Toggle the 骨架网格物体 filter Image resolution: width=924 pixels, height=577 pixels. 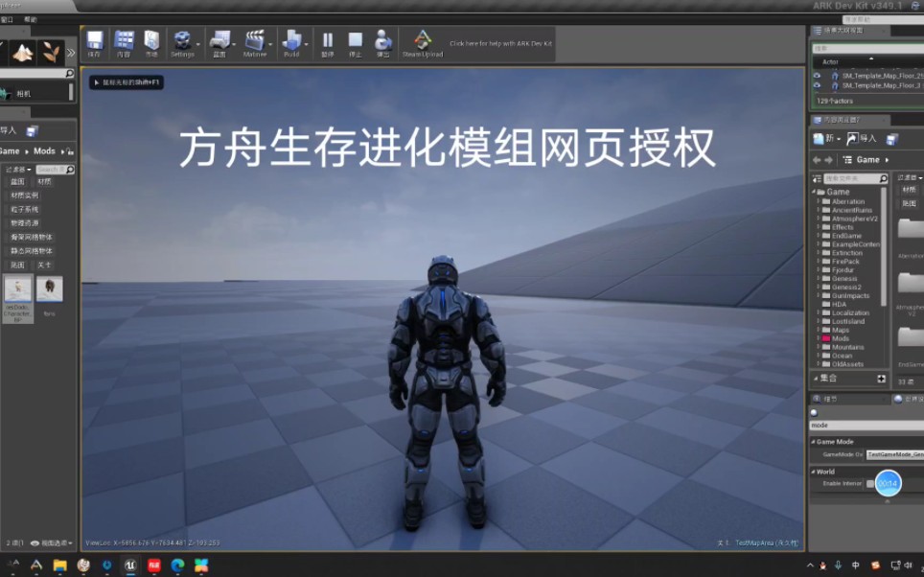[x=32, y=237]
